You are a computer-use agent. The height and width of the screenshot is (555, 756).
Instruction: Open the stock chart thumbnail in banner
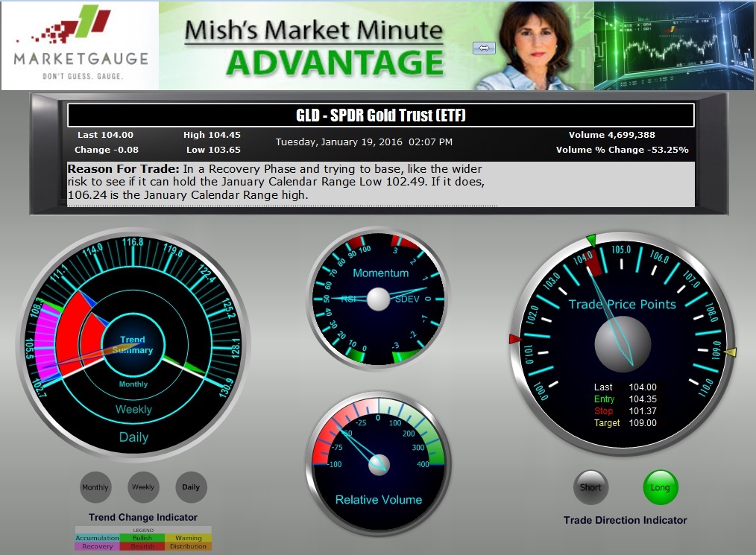pyautogui.click(x=673, y=46)
